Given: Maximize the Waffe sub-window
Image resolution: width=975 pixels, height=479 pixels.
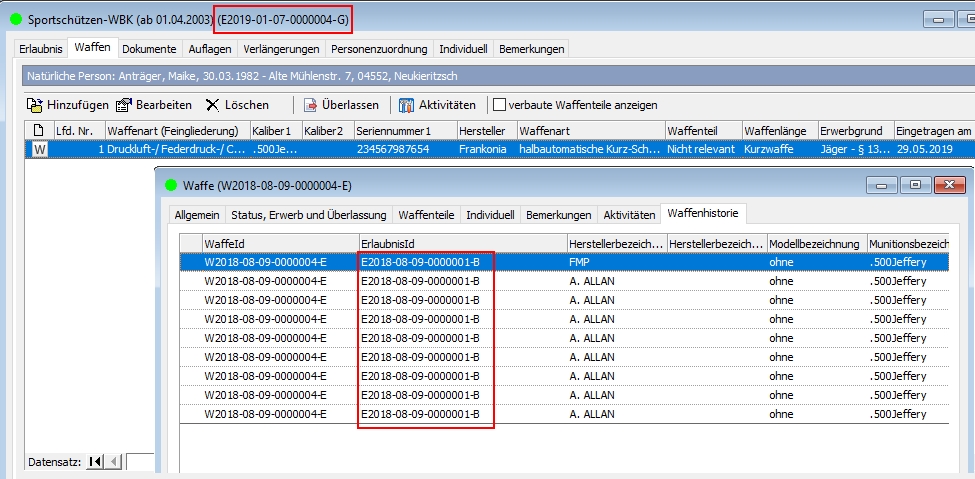Looking at the screenshot, I should (914, 185).
